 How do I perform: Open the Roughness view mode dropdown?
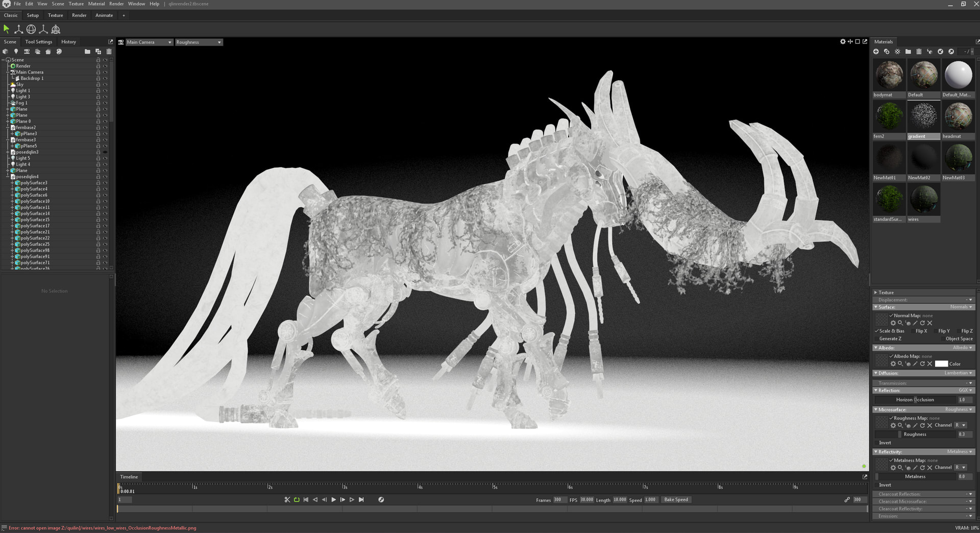point(199,42)
